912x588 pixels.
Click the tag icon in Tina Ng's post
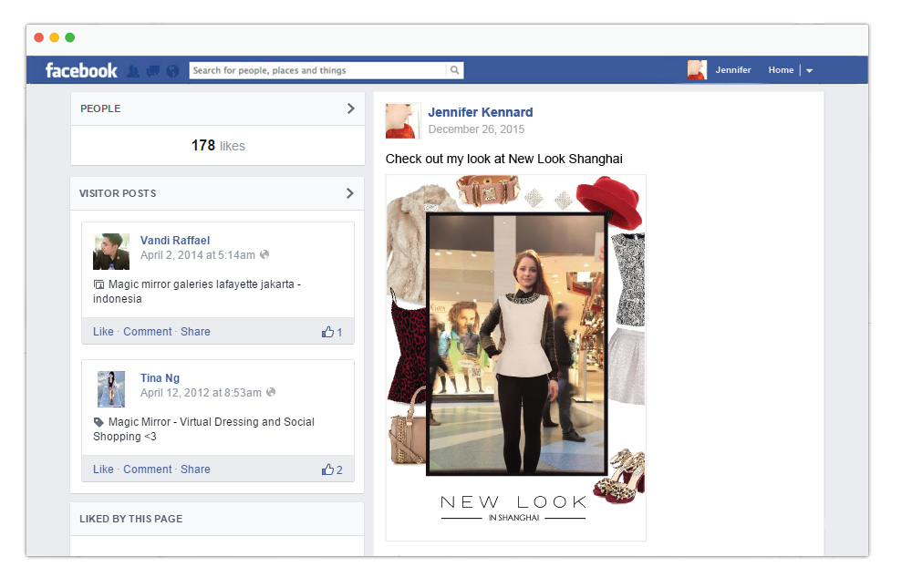point(98,422)
